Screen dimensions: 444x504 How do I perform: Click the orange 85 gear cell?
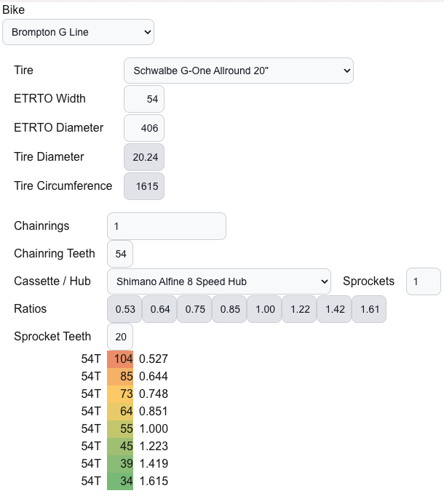point(120,377)
